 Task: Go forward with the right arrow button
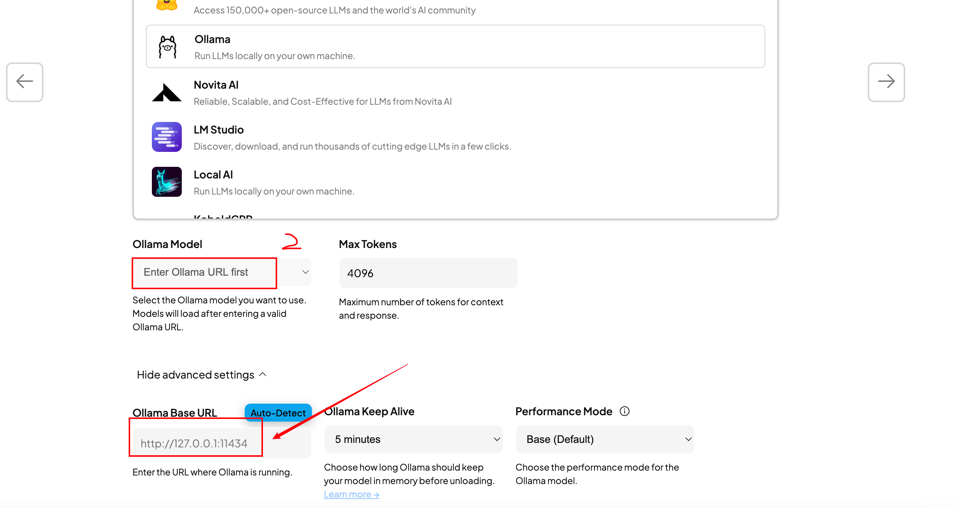pyautogui.click(x=886, y=82)
